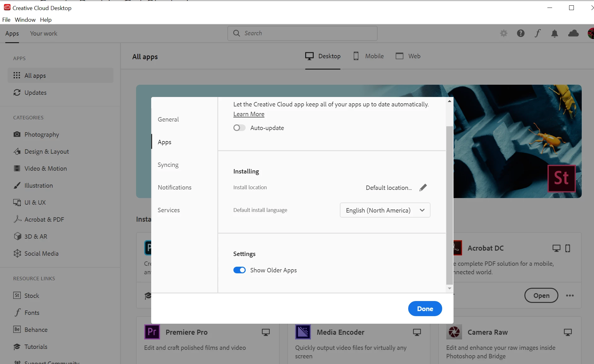Click the Premiere Pro title
The image size is (594, 364).
click(186, 332)
